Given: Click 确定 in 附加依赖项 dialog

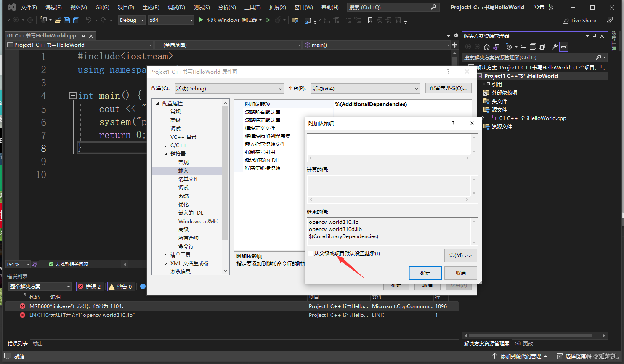Looking at the screenshot, I should tap(425, 273).
